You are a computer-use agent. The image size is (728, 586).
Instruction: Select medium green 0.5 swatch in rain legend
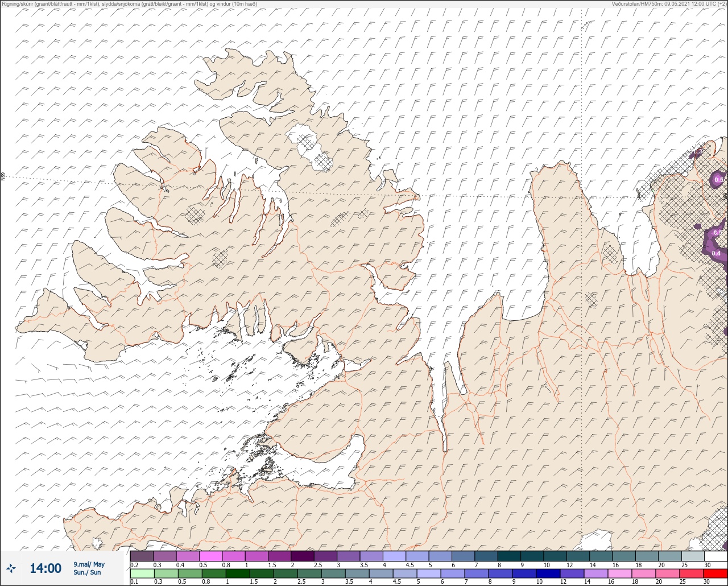(190, 573)
